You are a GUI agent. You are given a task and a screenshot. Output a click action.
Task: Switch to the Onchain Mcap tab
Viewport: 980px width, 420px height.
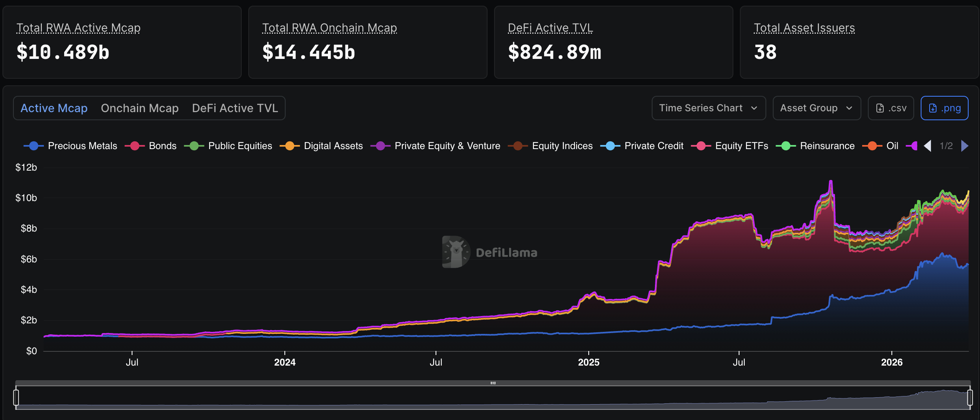139,108
